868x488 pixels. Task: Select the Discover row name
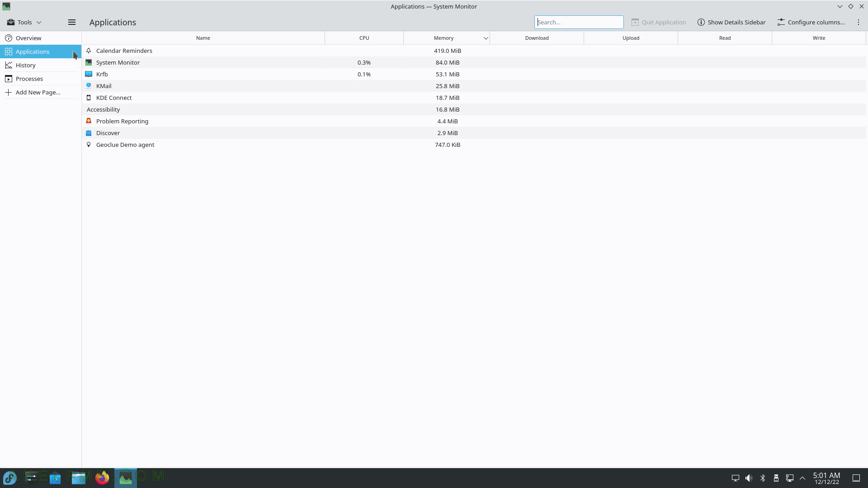(108, 133)
